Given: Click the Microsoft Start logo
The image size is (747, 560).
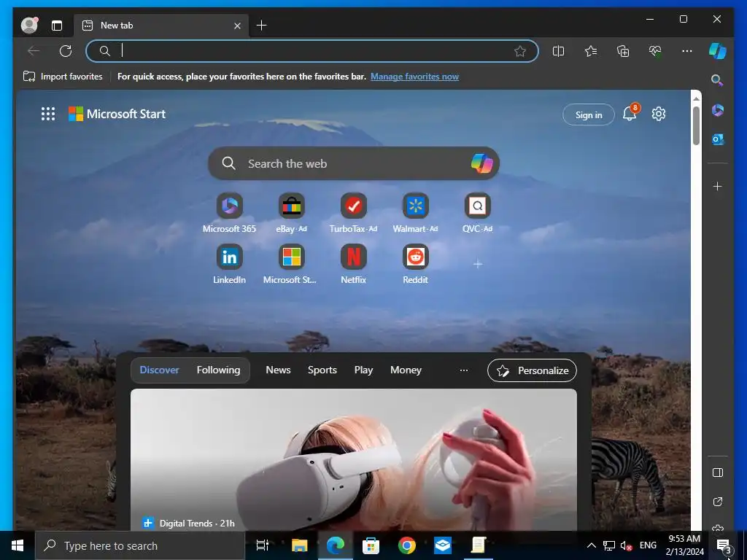Looking at the screenshot, I should click(117, 114).
